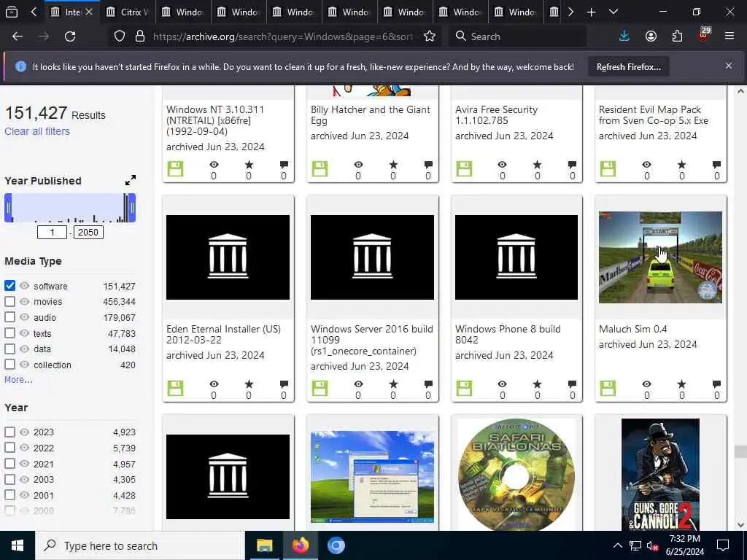This screenshot has height=560, width=747.
Task: Switch to the Citrix tab
Action: (x=128, y=12)
